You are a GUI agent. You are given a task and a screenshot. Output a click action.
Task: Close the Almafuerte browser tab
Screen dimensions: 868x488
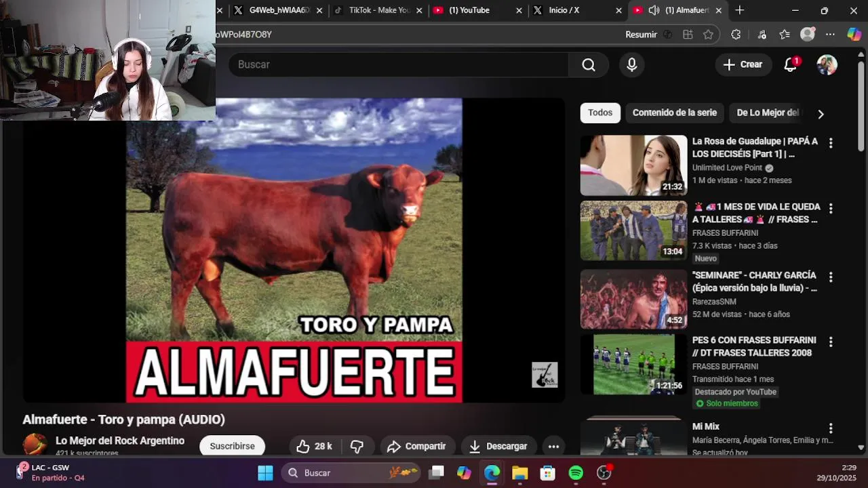pos(719,10)
